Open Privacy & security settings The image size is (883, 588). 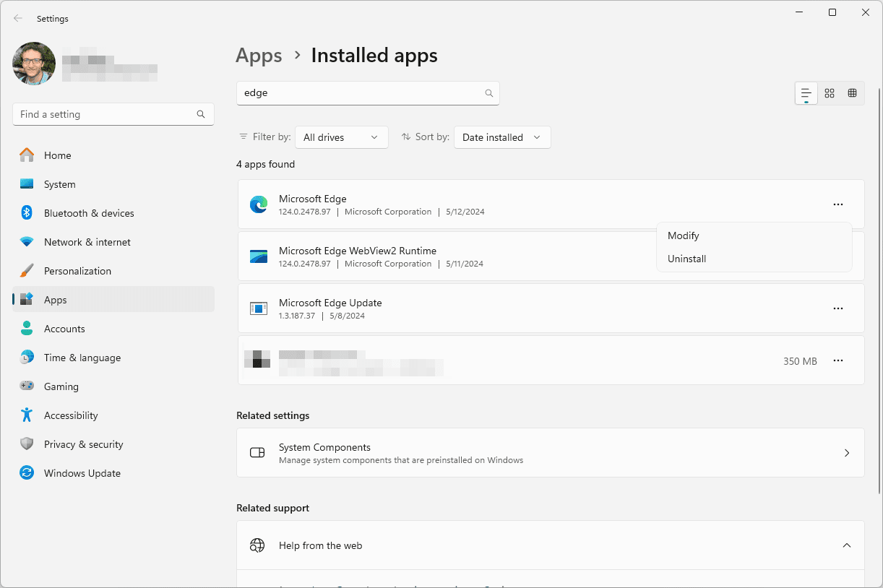tap(83, 444)
